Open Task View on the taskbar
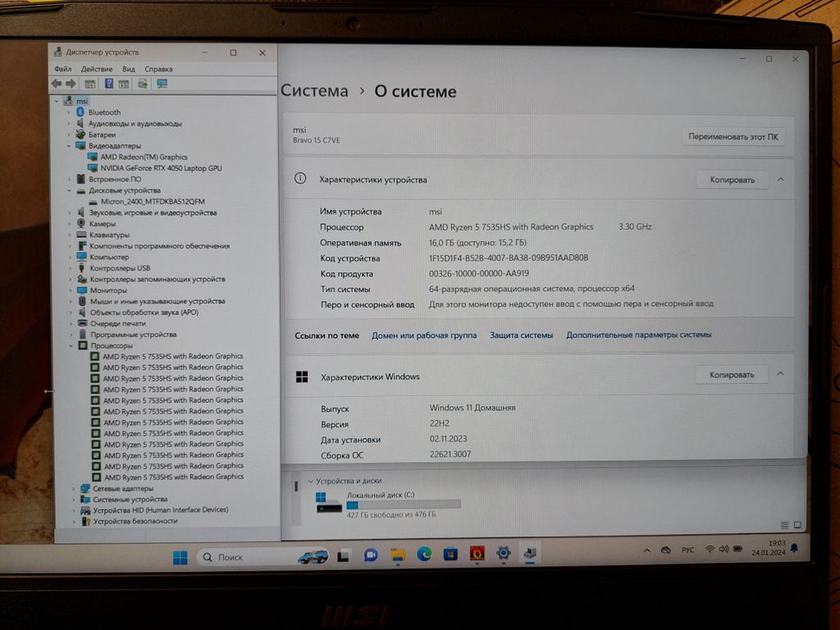The height and width of the screenshot is (630, 840). coord(344,557)
